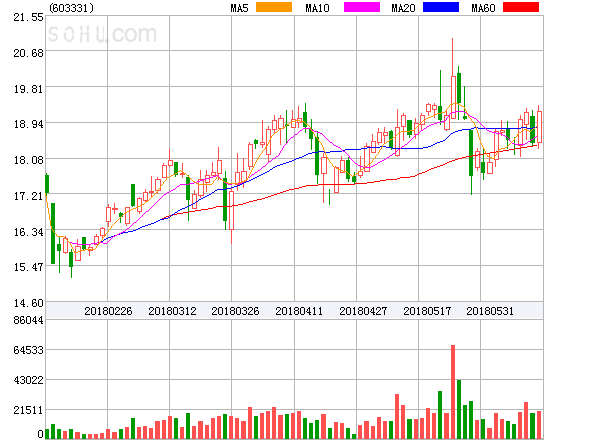Click the 14.60 price axis label
This screenshot has height=440, width=600.
(x=29, y=303)
